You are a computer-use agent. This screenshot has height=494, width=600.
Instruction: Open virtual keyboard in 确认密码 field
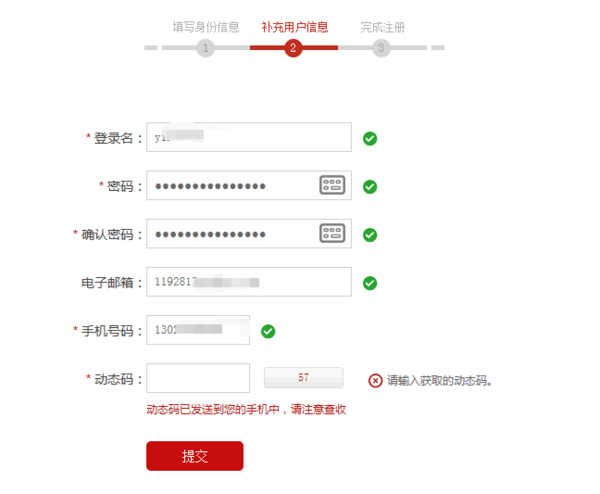click(x=332, y=233)
